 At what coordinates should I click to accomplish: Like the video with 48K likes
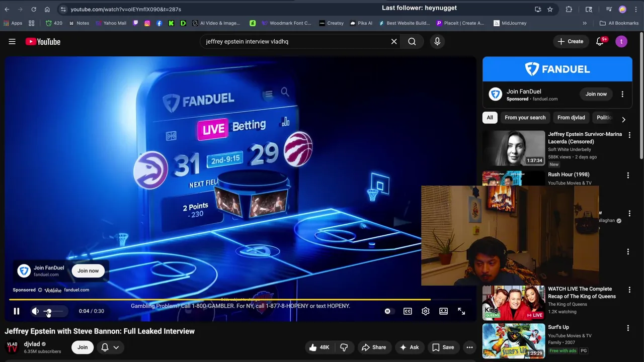319,347
